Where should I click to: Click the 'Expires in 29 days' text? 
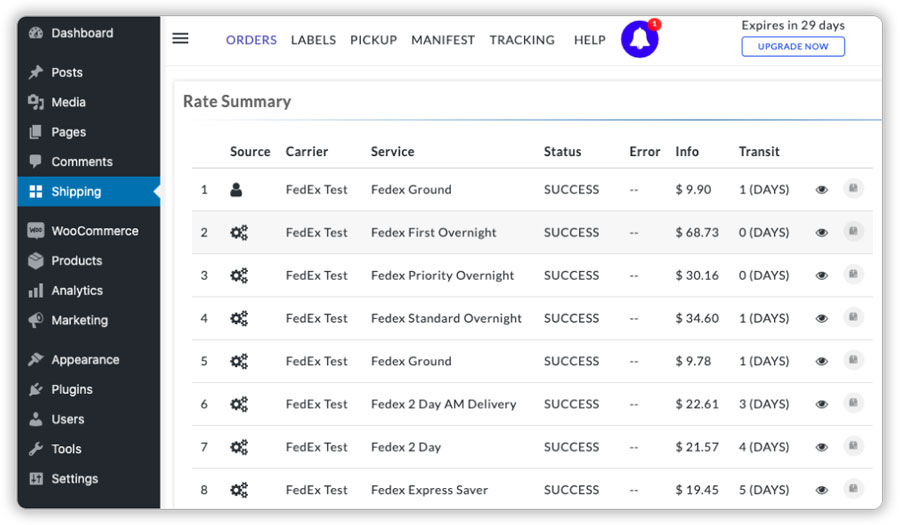pyautogui.click(x=793, y=25)
